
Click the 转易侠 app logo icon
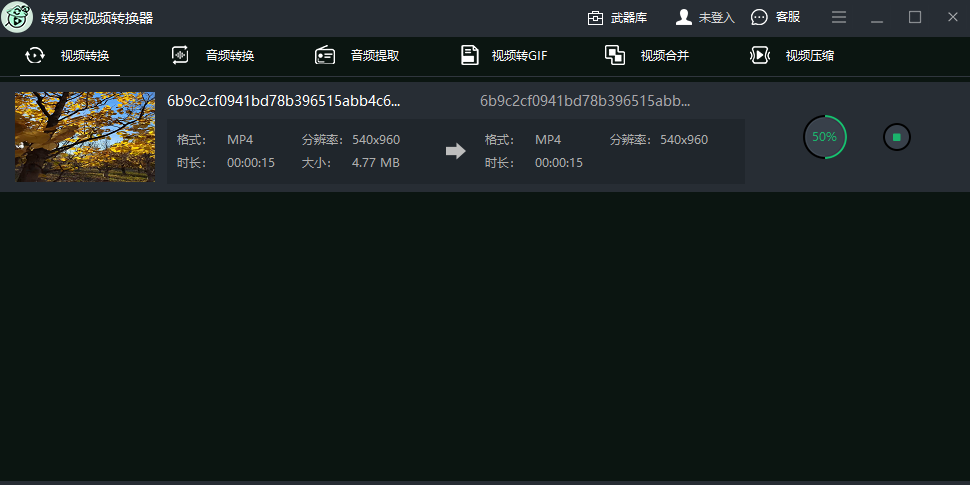17,17
